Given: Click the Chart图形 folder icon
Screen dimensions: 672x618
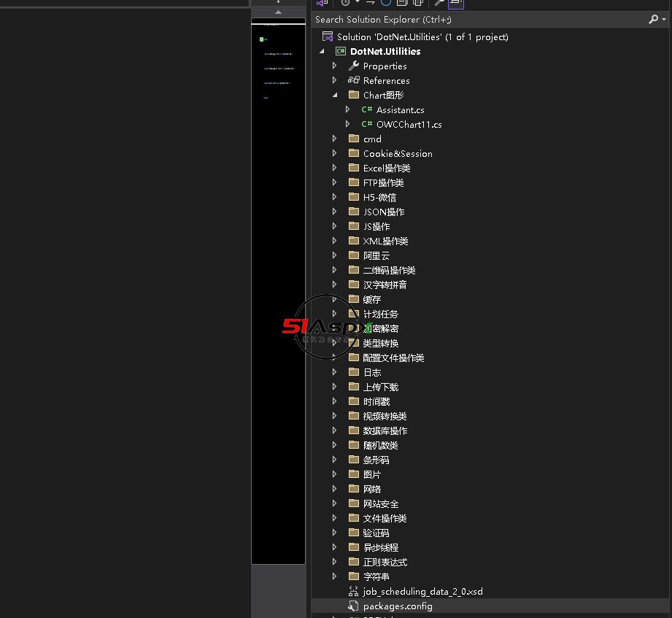Looking at the screenshot, I should 354,94.
